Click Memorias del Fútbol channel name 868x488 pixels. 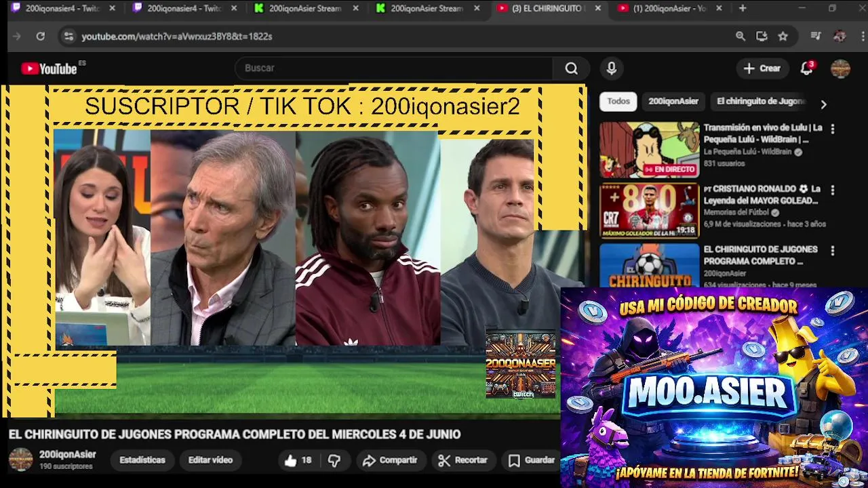736,212
